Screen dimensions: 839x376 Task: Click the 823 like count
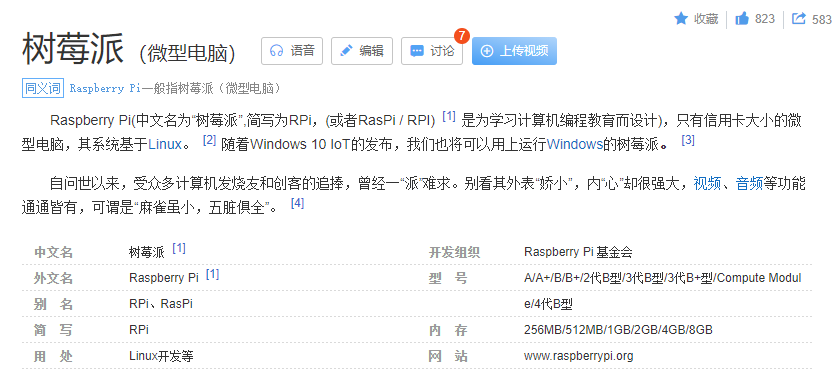[x=765, y=19]
